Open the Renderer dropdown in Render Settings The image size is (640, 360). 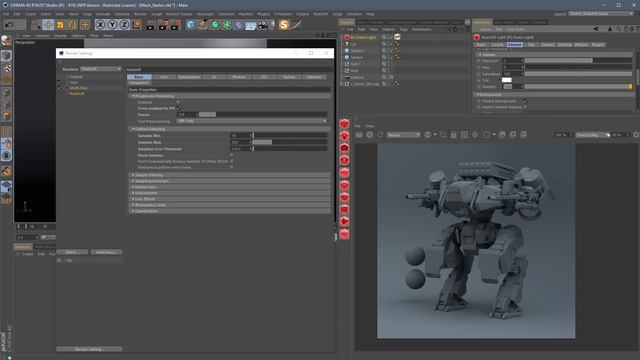(x=100, y=69)
